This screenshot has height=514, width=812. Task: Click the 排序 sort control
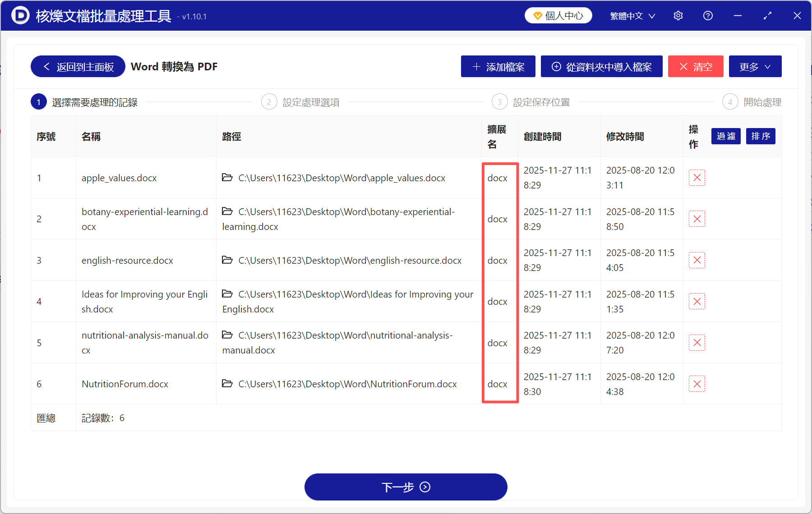point(761,136)
